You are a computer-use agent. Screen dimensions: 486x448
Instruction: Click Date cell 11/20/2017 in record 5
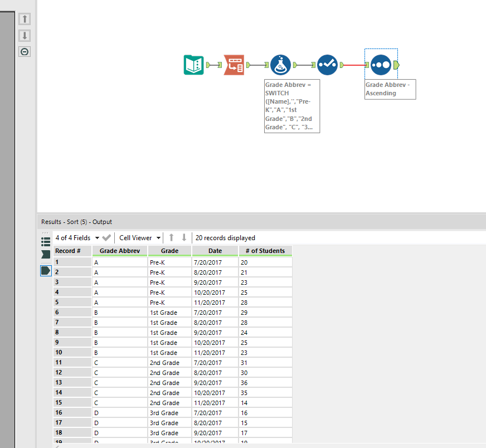point(215,303)
